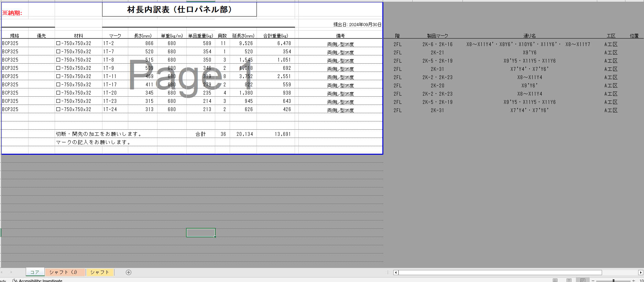
Task: Add a new sheet with plus icon
Action: coord(129,272)
